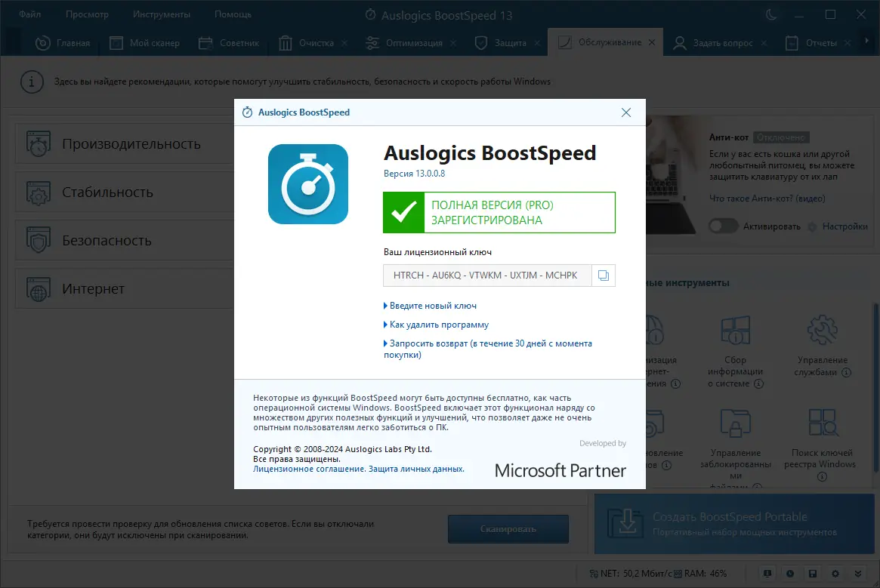Click the BoostSpeed stopwatch logo in dialog
This screenshot has width=880, height=588.
pyautogui.click(x=308, y=184)
